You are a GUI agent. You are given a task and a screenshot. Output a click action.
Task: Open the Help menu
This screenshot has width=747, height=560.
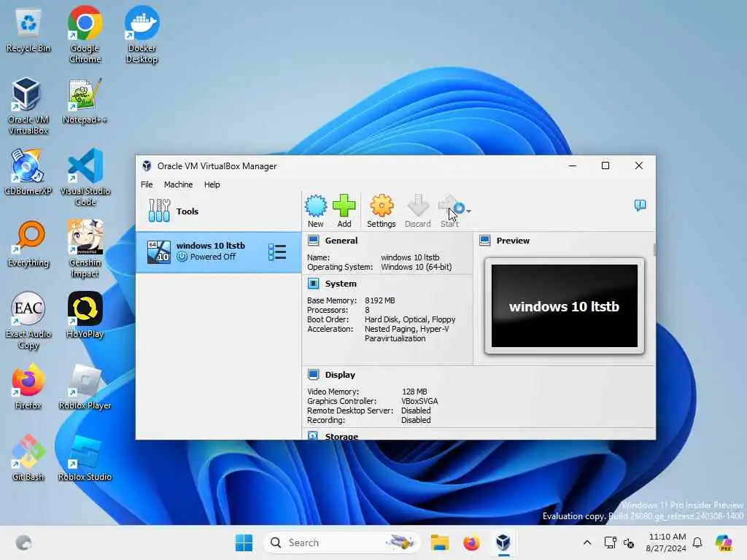click(x=212, y=184)
